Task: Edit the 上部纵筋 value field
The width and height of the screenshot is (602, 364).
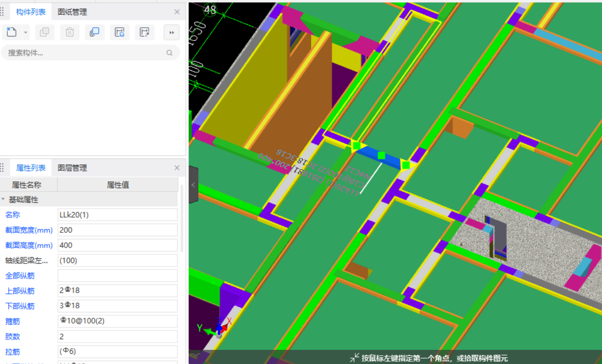Action: pos(117,291)
